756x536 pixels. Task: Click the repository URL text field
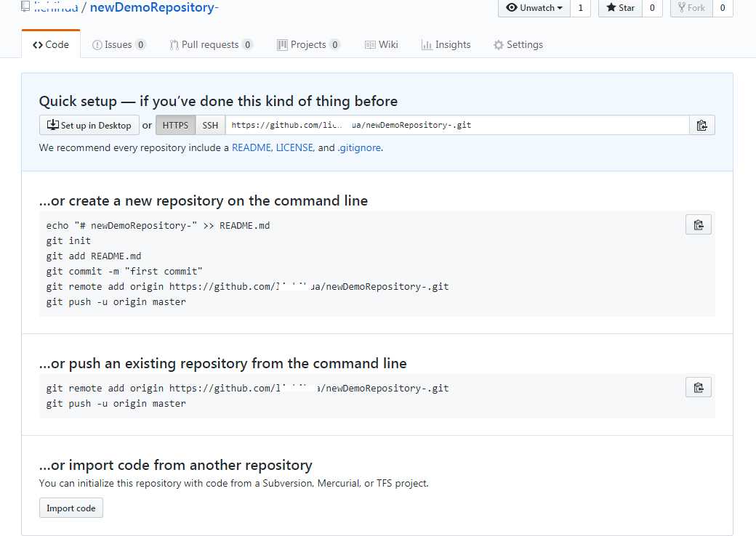[x=457, y=125]
